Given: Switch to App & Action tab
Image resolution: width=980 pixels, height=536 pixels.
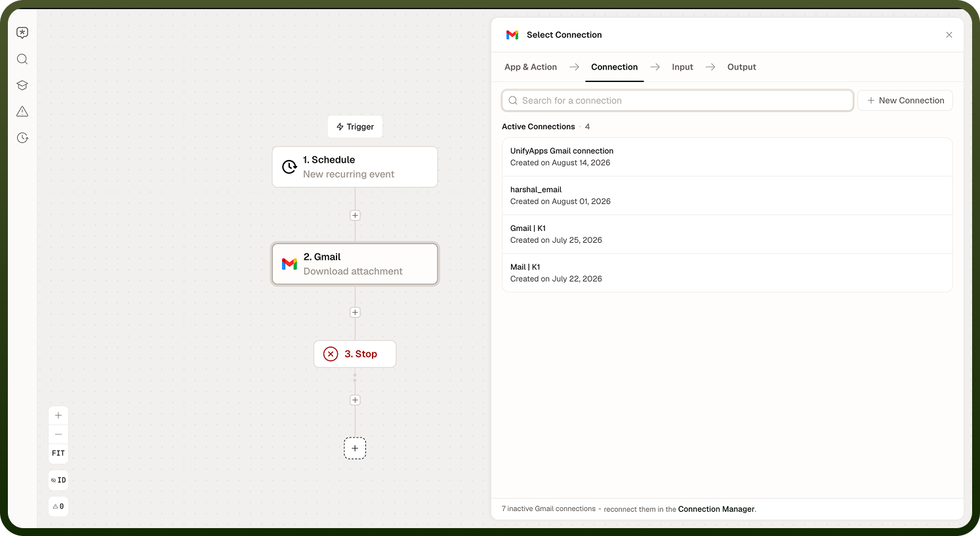Looking at the screenshot, I should (x=531, y=67).
